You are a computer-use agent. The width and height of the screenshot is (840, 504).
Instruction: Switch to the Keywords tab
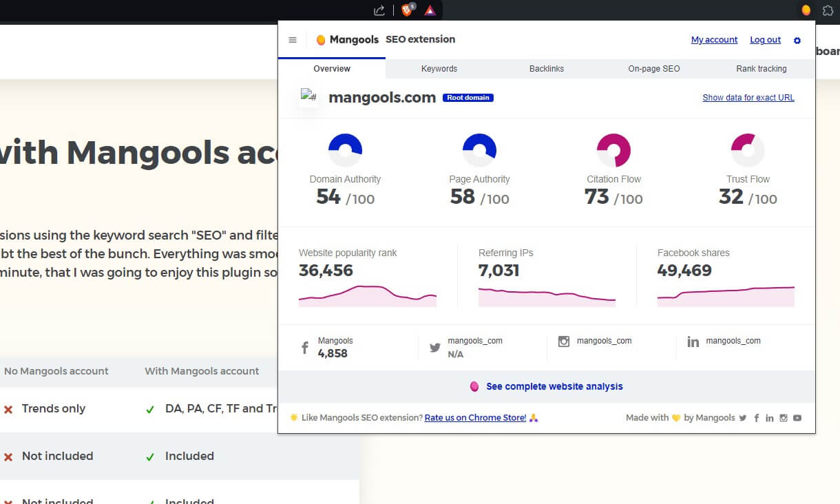click(439, 69)
